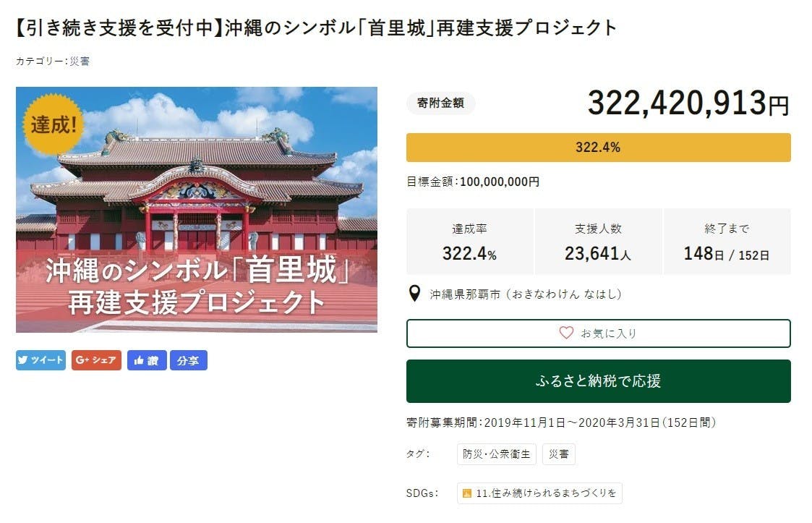Click the heart icon for お気に入り
Screen dimensions: 812x523
(566, 333)
